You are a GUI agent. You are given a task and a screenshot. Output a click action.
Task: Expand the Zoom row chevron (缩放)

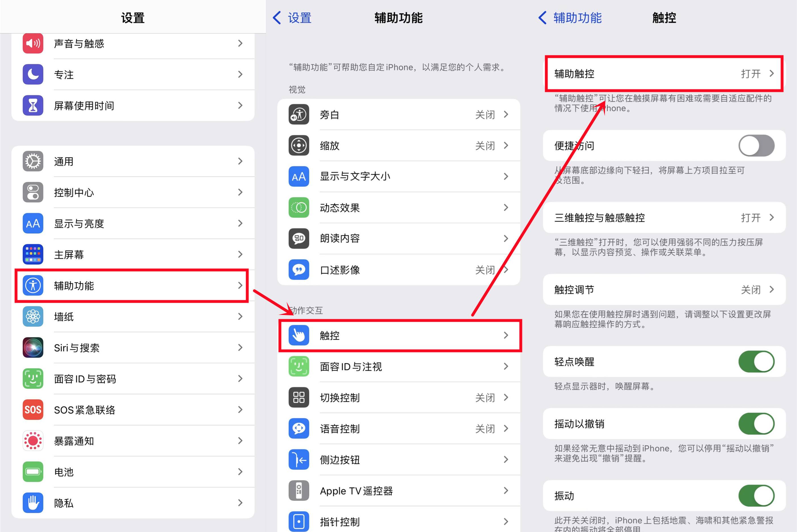click(x=506, y=146)
